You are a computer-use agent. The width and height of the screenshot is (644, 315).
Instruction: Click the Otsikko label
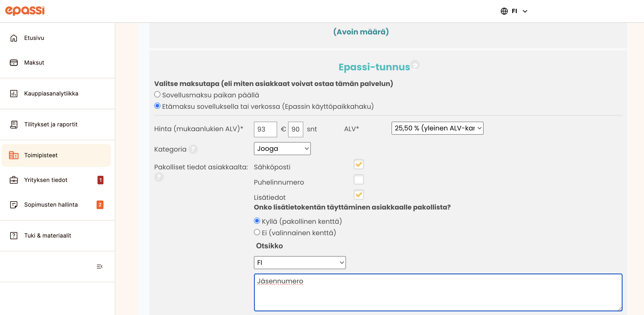[x=269, y=246]
